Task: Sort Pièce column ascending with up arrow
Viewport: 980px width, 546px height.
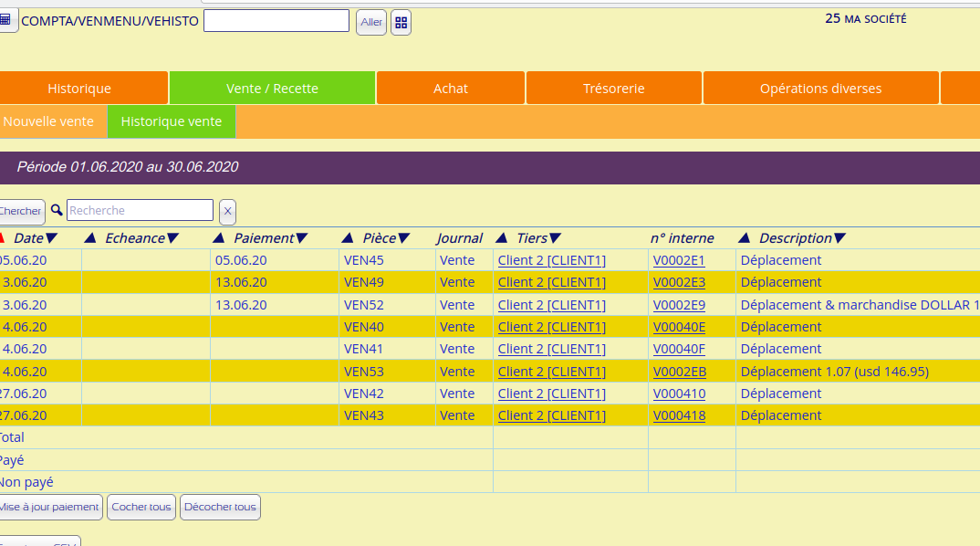Action: coord(348,238)
